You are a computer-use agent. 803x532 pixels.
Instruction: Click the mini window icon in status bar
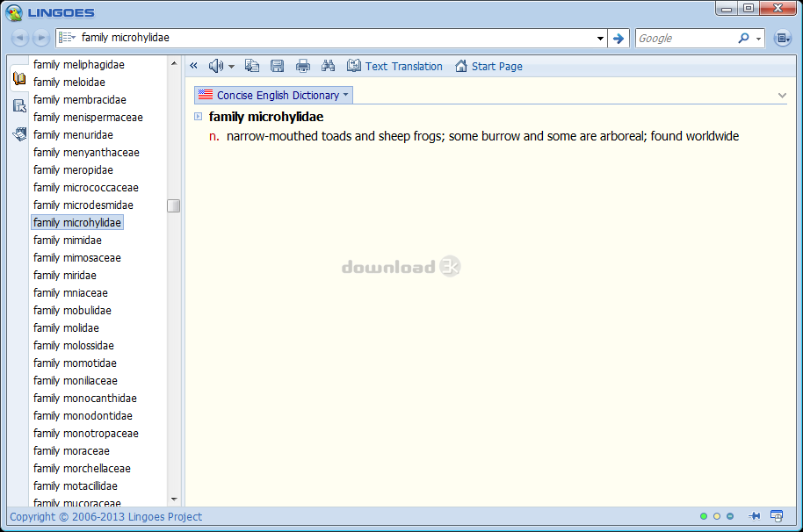777,516
